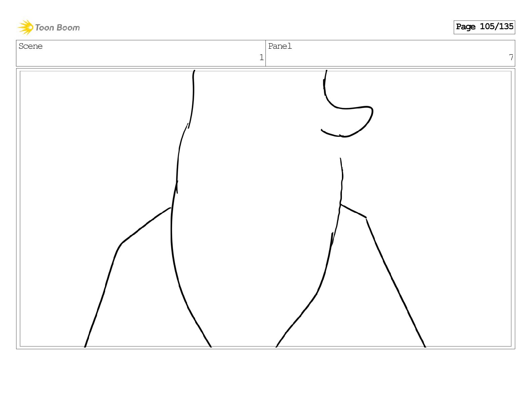Click the panel number 7
This screenshot has height=411, width=532.
(511, 58)
